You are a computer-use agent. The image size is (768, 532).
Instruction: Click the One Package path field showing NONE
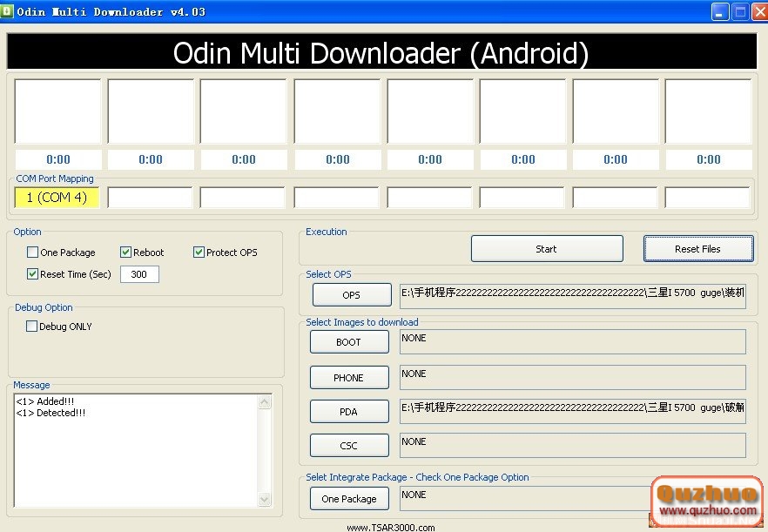[x=527, y=498]
